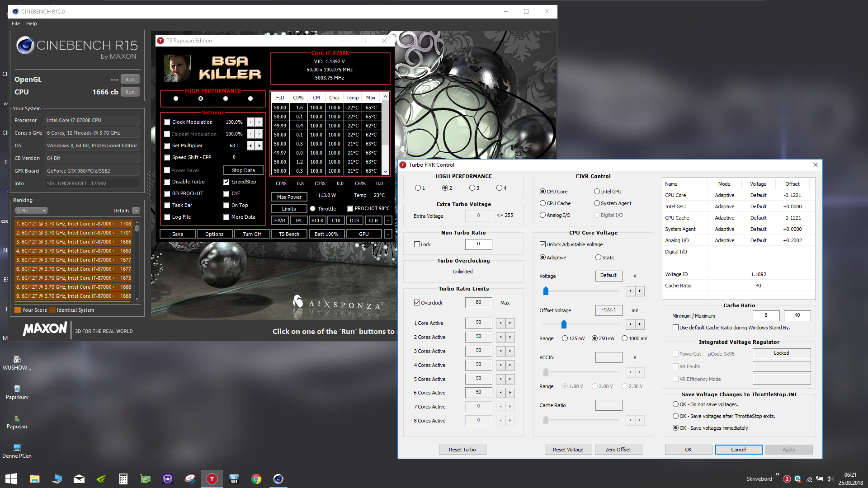This screenshot has height=488, width=868.
Task: Open Papirkurv recycle bin desktop icon
Action: pos(17,392)
